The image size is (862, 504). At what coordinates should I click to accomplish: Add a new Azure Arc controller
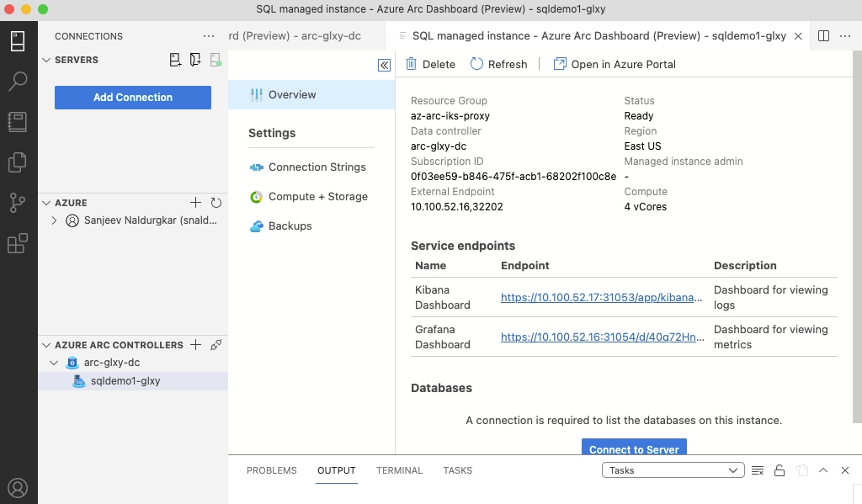tap(195, 345)
